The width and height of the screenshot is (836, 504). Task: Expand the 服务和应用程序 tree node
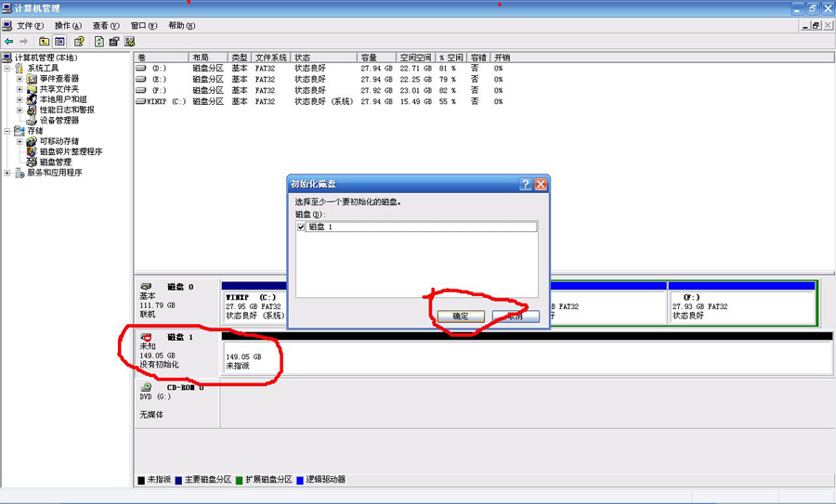(8, 173)
